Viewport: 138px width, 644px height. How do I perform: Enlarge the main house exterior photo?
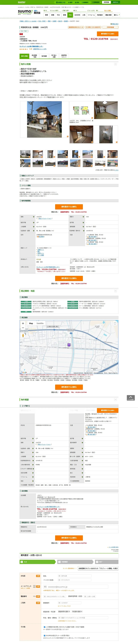(x=44, y=119)
